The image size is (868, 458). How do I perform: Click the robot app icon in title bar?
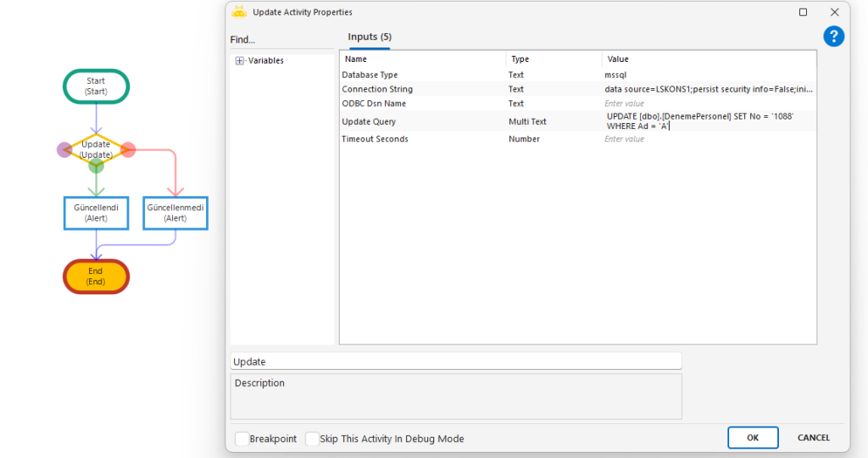239,12
